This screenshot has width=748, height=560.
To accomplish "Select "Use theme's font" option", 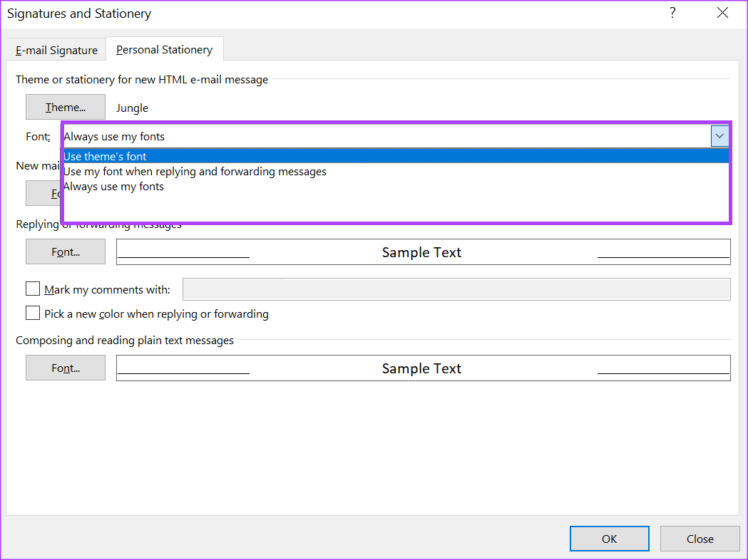I will [x=396, y=156].
